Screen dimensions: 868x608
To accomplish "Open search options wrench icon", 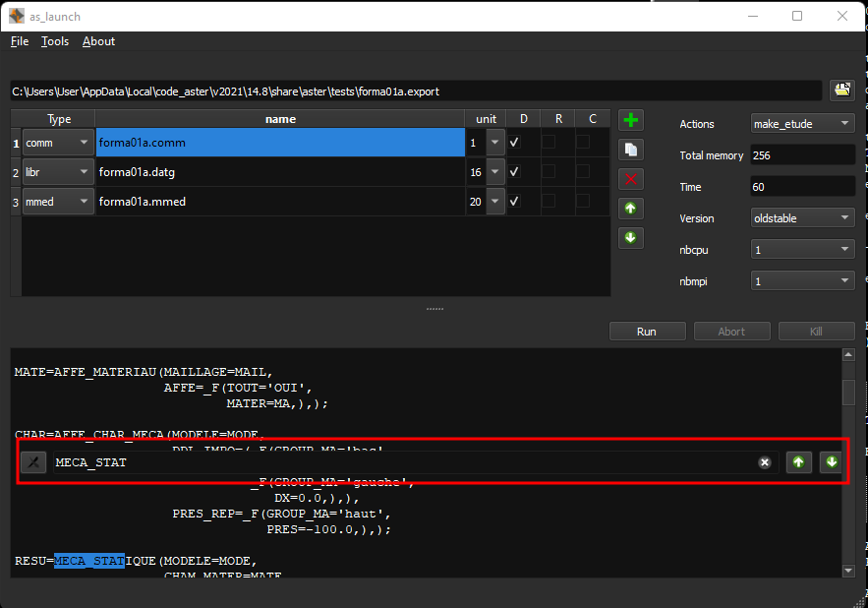I will point(33,462).
